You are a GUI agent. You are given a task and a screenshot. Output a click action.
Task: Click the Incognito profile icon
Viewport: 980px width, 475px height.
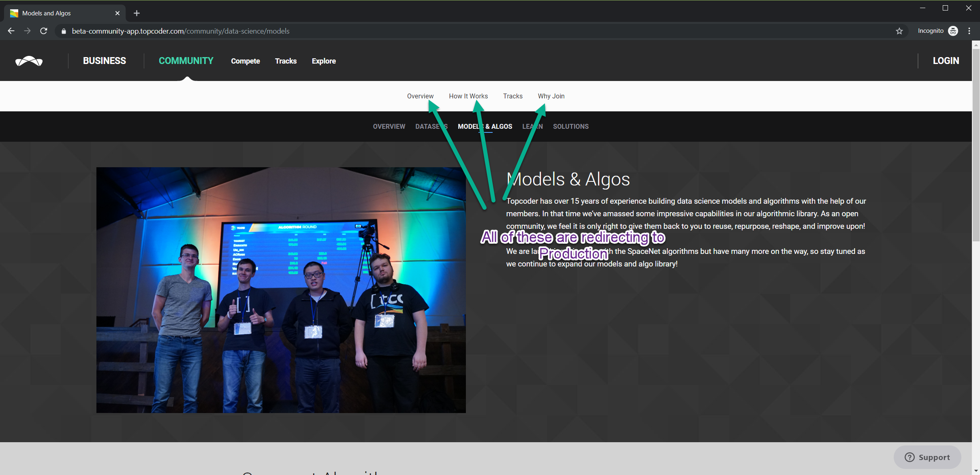[x=953, y=31]
